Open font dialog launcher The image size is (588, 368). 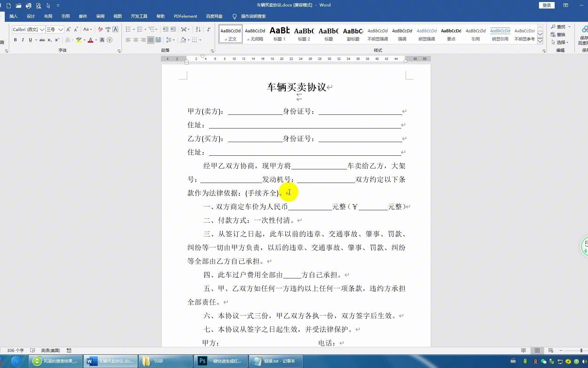point(119,51)
